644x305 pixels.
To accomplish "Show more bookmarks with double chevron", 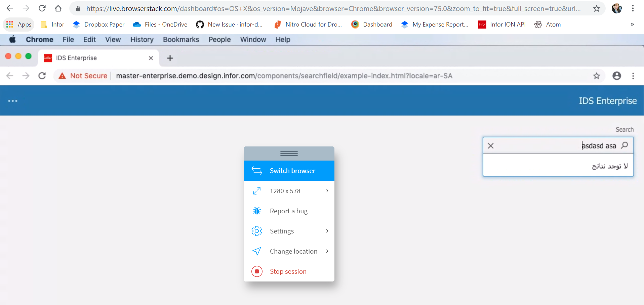I will (x=632, y=25).
